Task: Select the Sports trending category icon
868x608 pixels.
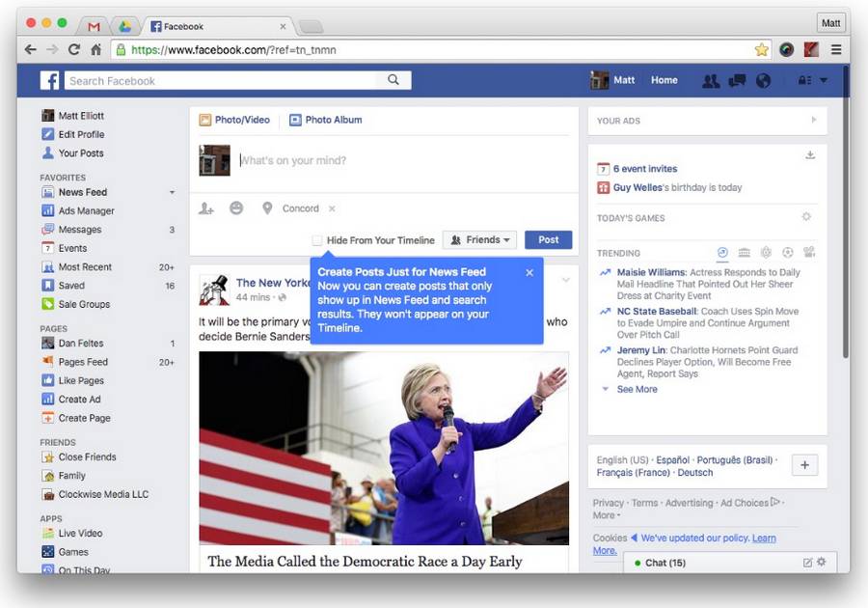Action: 786,252
